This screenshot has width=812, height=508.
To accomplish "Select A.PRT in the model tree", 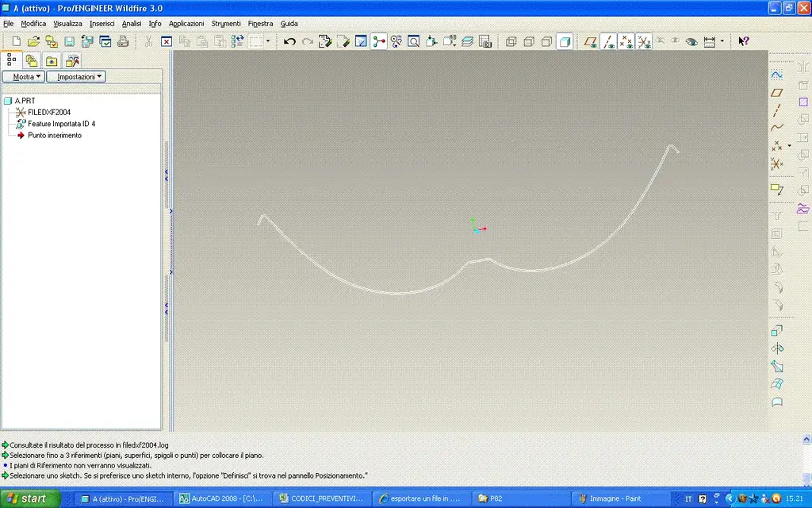I will coord(20,101).
